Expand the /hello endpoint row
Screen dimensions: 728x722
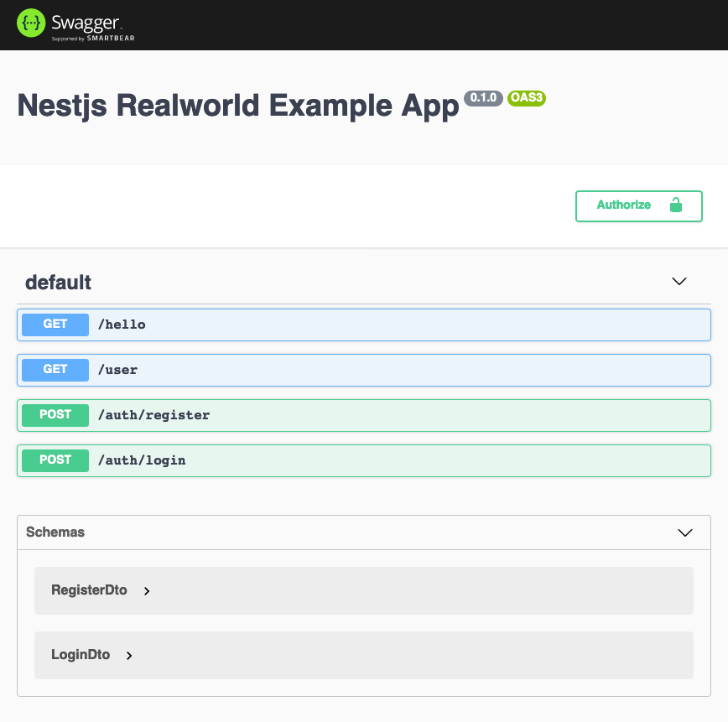click(x=122, y=325)
